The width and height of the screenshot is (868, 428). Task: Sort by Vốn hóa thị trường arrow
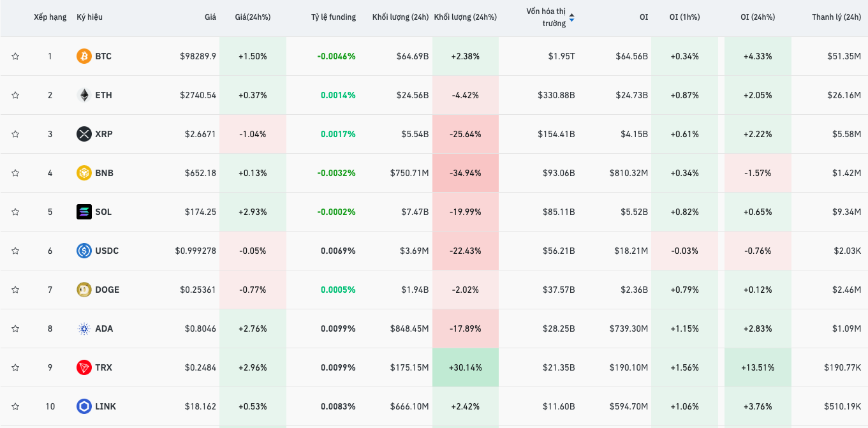[571, 18]
